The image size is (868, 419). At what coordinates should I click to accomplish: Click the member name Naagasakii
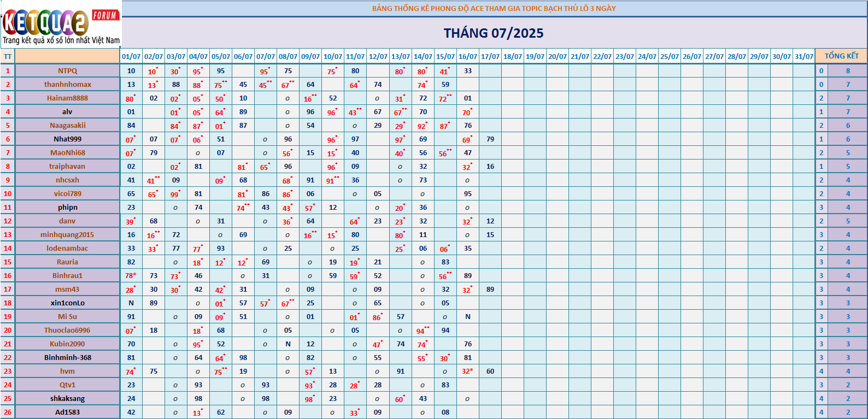[68, 126]
